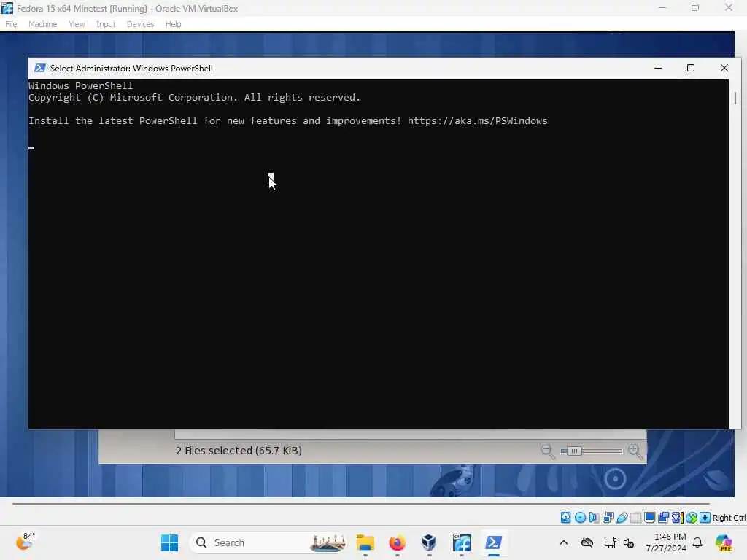Click the VirtualBox window restore button
This screenshot has height=560, width=747.
click(x=695, y=8)
